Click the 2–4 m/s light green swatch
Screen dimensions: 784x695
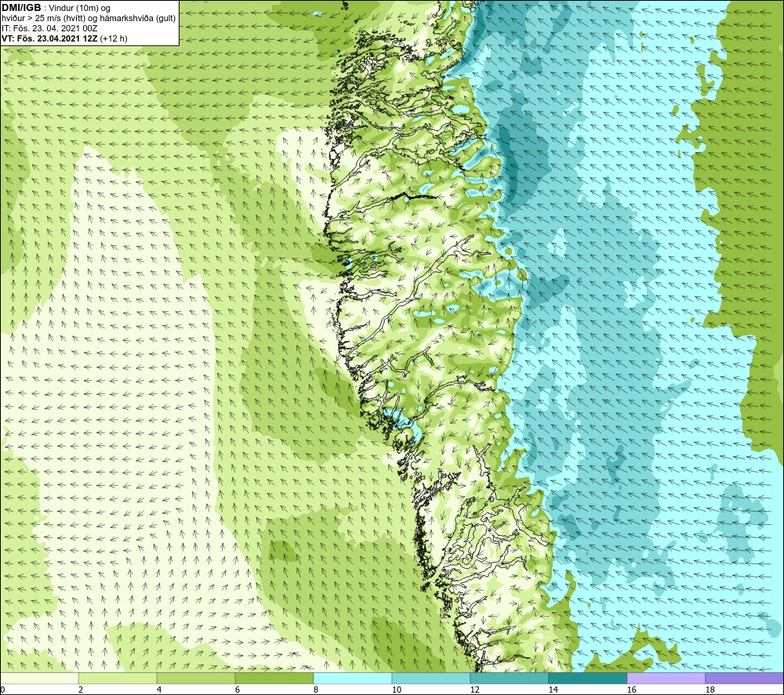click(x=118, y=679)
